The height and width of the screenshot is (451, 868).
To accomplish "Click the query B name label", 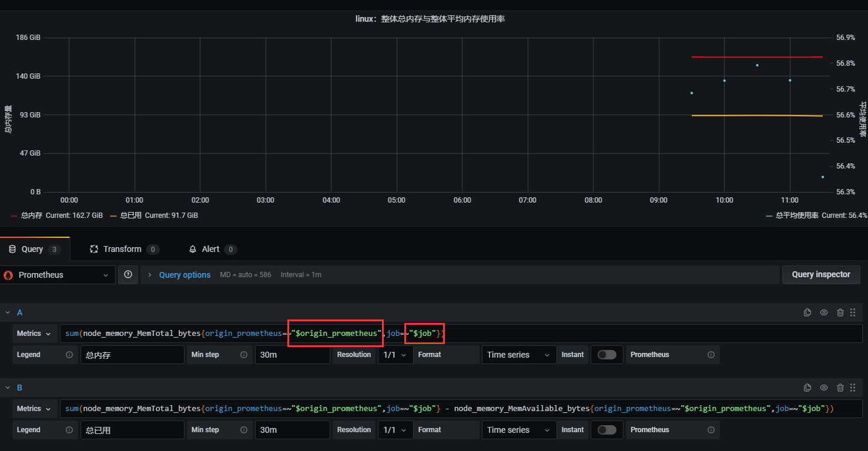I will tap(19, 388).
